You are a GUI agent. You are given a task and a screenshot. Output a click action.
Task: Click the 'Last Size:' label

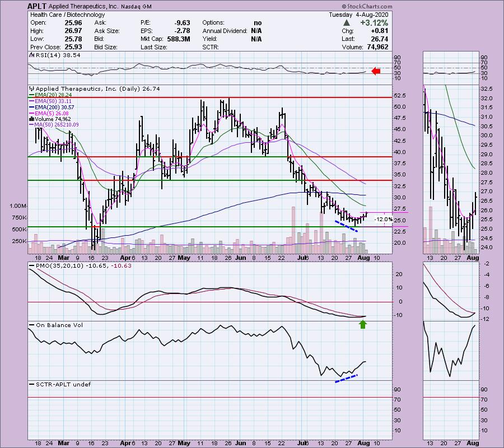153,47
